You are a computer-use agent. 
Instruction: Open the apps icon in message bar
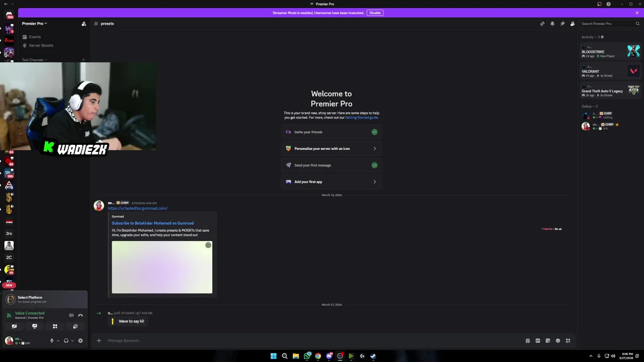568,341
